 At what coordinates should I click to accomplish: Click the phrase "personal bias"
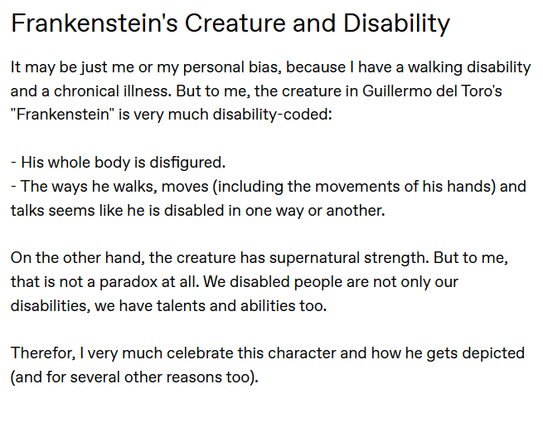230,67
